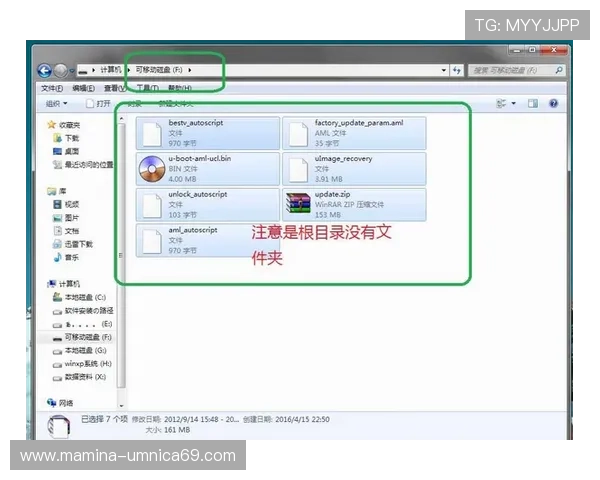Click 计算机 in the address bar
Screen dimensions: 600x480
pyautogui.click(x=111, y=70)
